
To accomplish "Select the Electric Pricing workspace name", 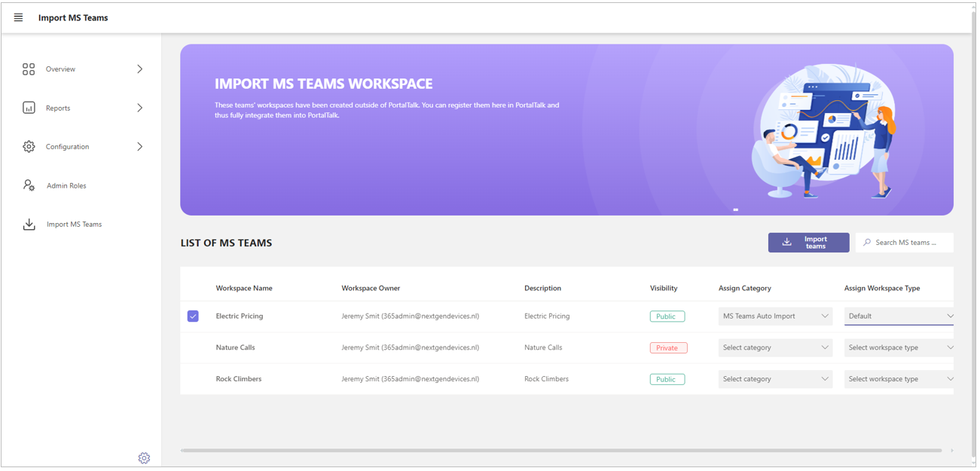I will tap(240, 317).
